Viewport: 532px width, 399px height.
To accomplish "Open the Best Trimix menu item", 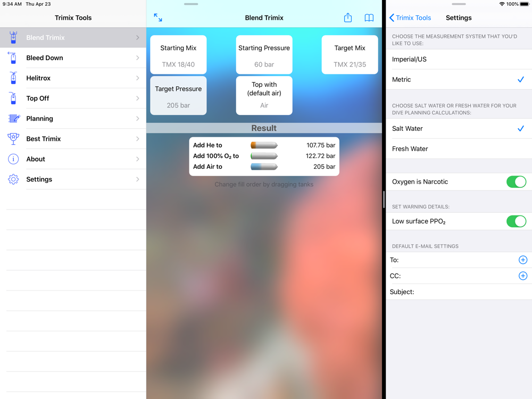I will click(73, 139).
